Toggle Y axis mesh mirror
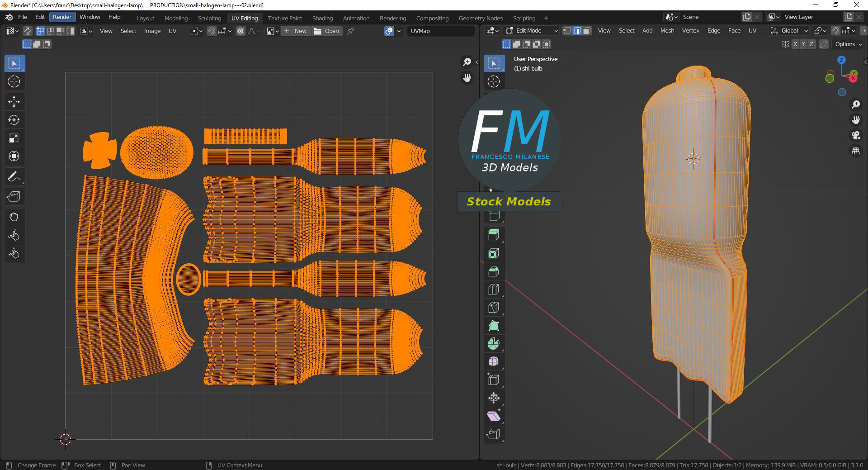This screenshot has width=868, height=470. [x=803, y=44]
